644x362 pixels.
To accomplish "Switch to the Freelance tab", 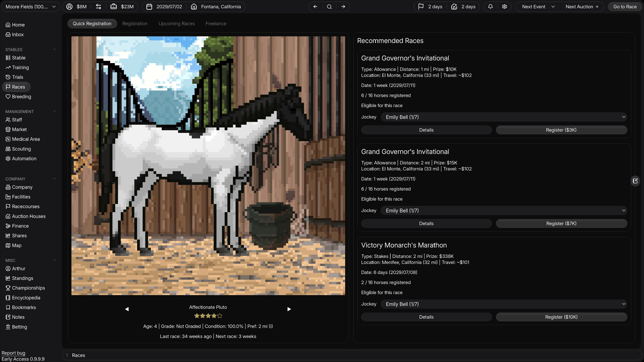I will pos(216,24).
